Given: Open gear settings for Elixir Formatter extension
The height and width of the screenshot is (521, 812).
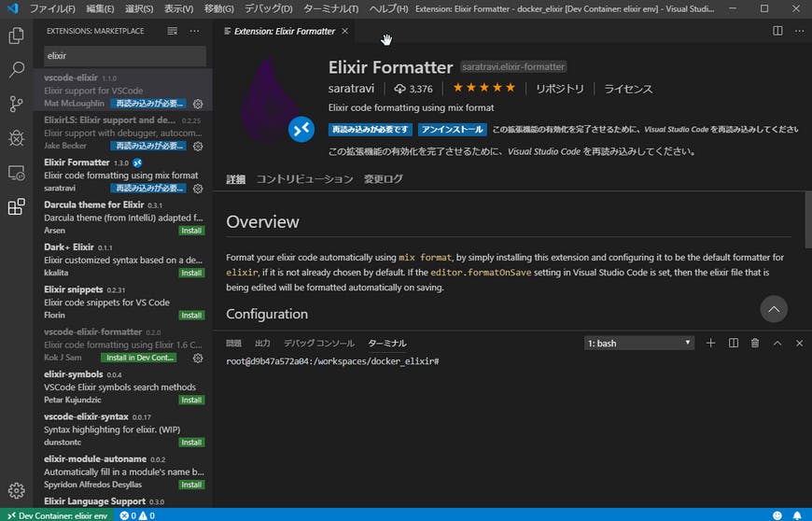Looking at the screenshot, I should tap(198, 189).
